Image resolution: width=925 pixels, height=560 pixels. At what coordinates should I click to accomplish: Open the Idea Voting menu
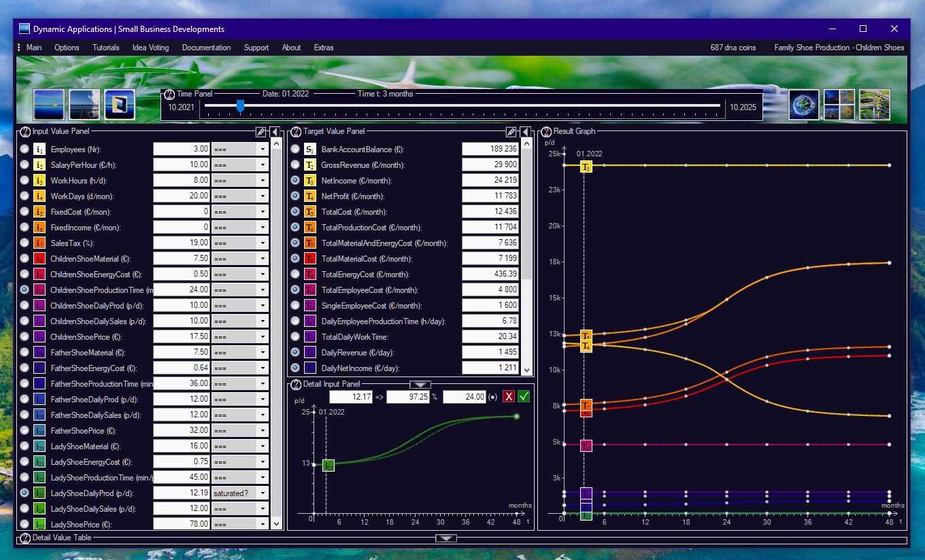pos(150,48)
